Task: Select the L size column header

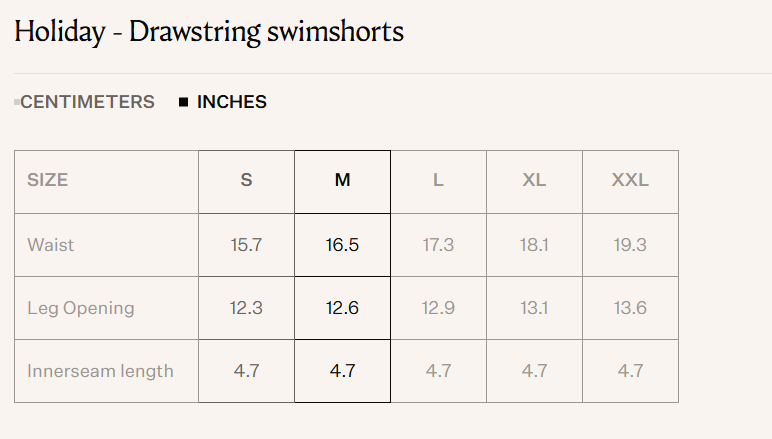Action: click(x=438, y=181)
